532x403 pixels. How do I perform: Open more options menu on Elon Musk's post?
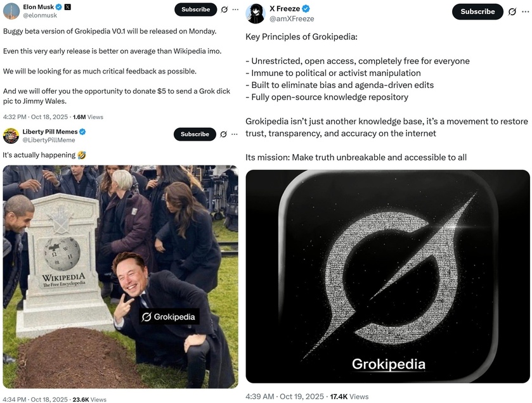(235, 10)
